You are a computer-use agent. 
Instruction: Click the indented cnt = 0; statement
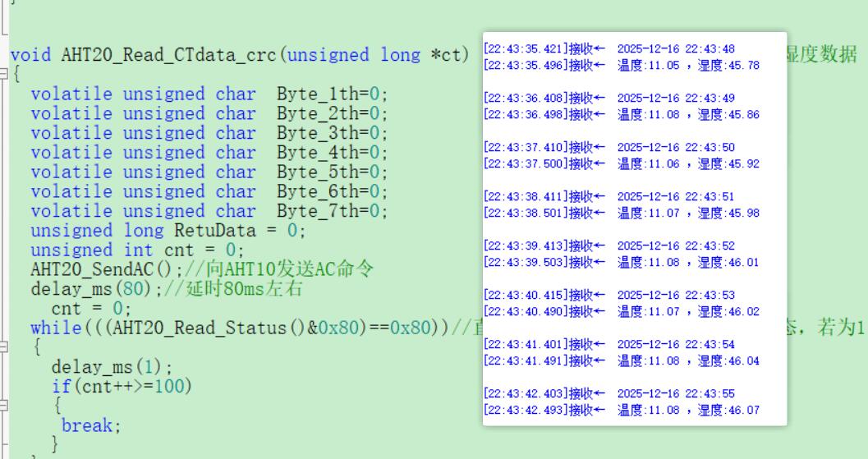point(91,308)
